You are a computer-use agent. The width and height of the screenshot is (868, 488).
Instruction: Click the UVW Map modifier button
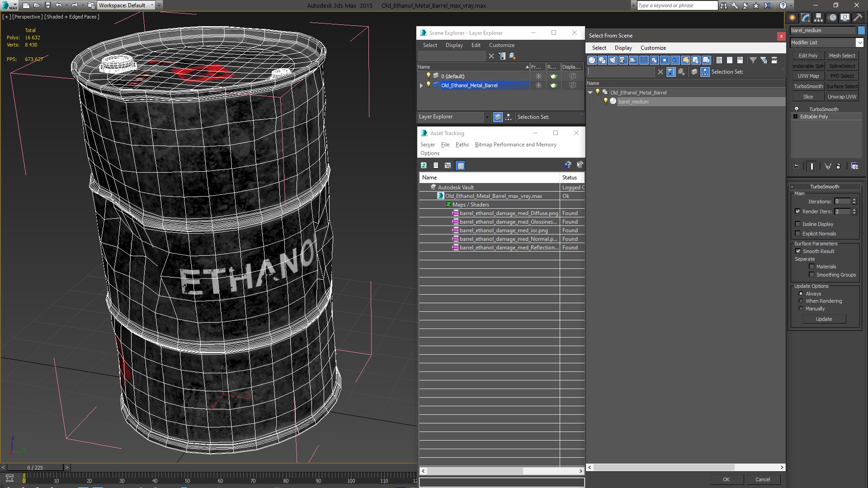(808, 76)
